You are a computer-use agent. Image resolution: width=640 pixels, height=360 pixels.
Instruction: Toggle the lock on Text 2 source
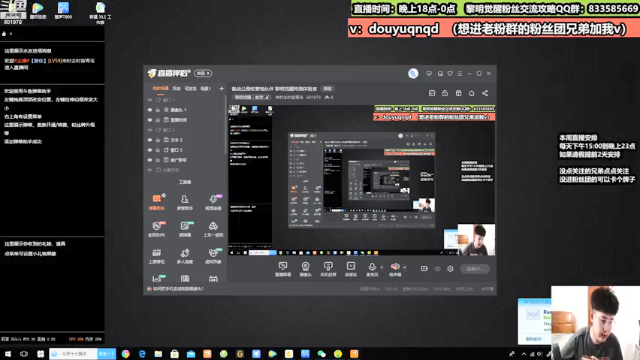click(158, 140)
